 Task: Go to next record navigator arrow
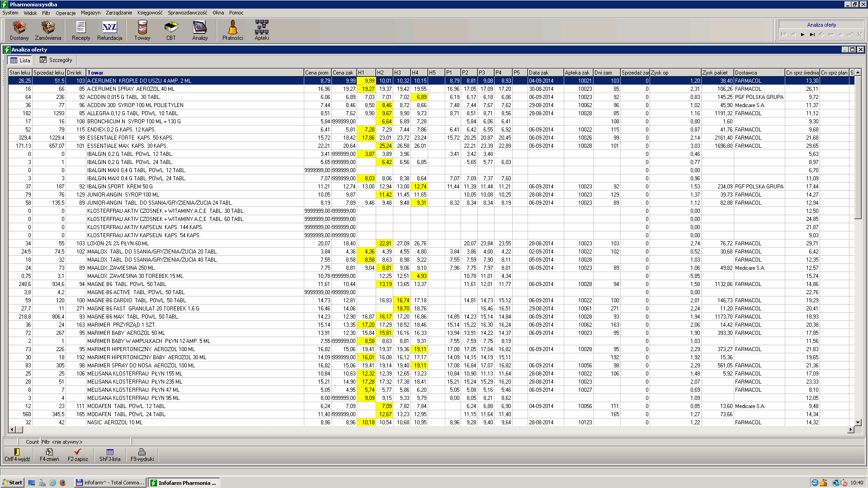802,34
